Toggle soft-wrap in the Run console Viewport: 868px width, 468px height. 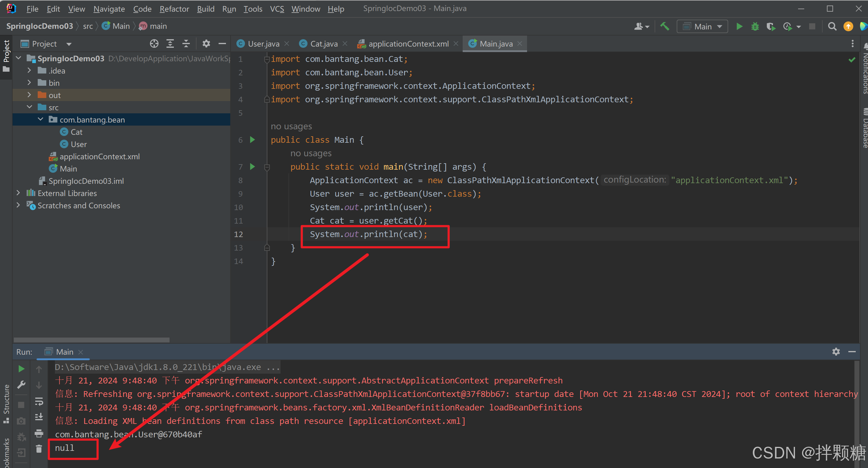pos(39,402)
